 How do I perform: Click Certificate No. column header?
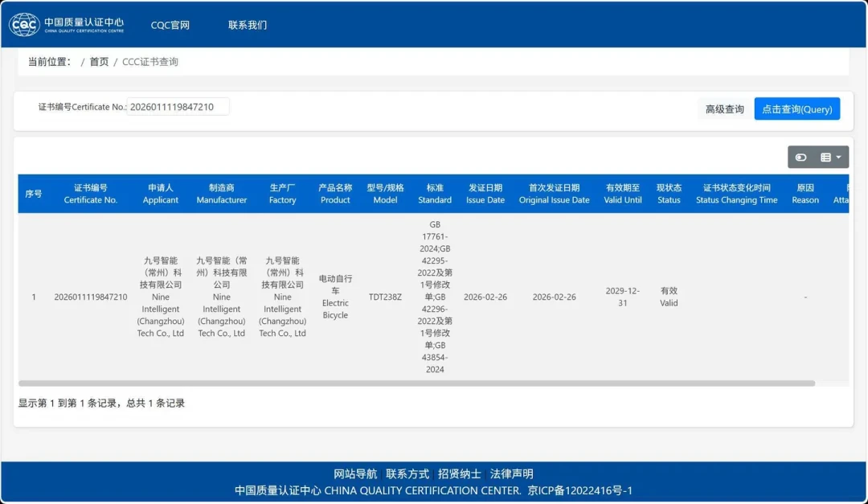coord(90,194)
